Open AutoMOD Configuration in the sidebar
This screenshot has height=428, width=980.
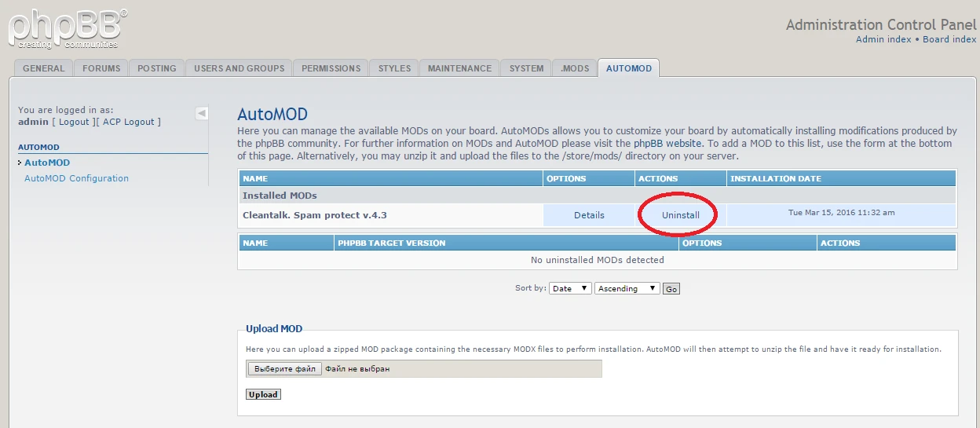pos(76,178)
